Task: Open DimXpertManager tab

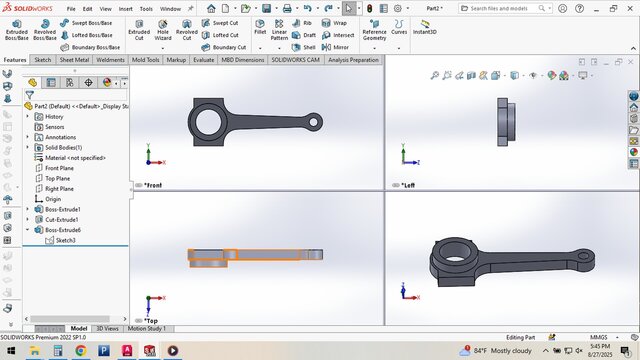Action: tap(88, 83)
